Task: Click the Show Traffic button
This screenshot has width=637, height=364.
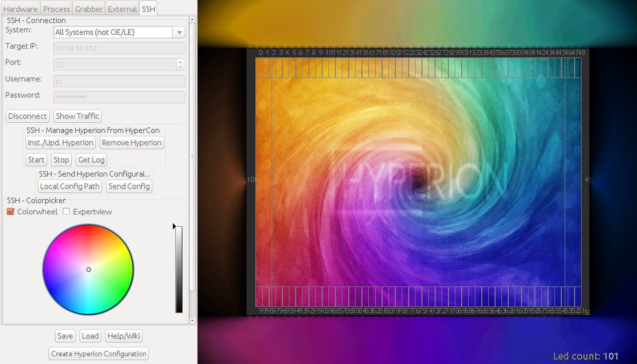Action: (x=77, y=116)
